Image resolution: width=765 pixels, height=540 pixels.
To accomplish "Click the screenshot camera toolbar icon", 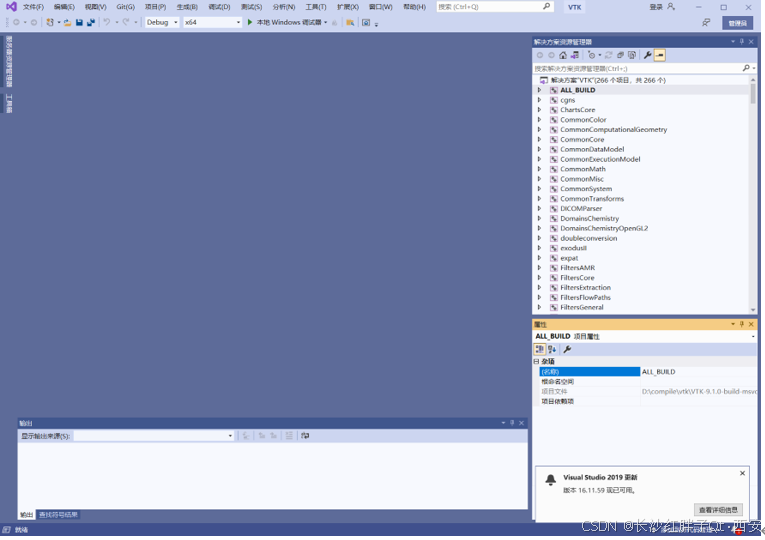I will (366, 22).
